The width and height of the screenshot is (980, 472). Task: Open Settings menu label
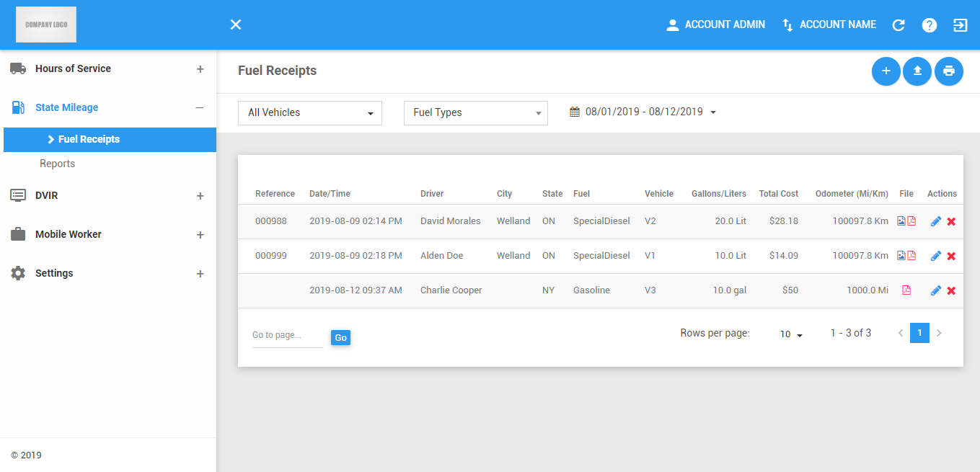click(x=54, y=273)
